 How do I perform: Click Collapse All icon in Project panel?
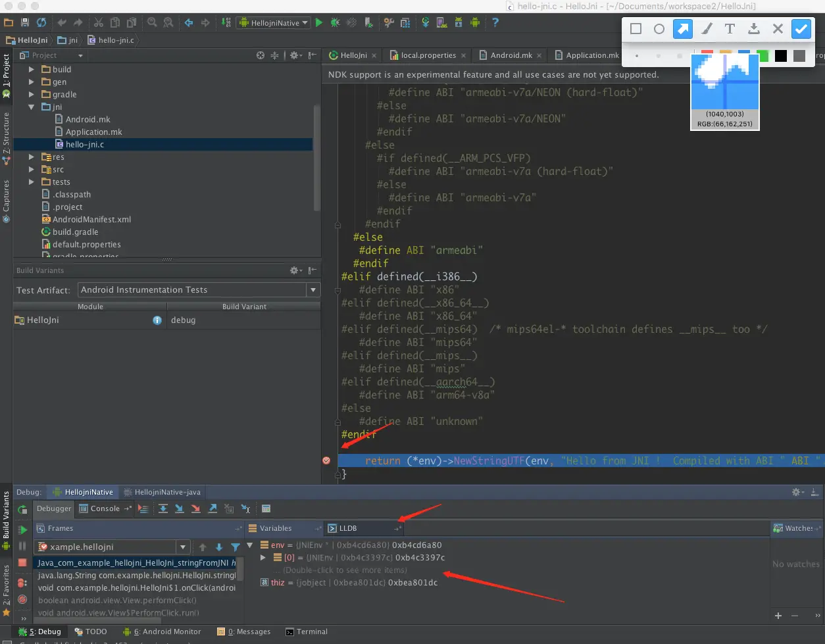pyautogui.click(x=276, y=55)
